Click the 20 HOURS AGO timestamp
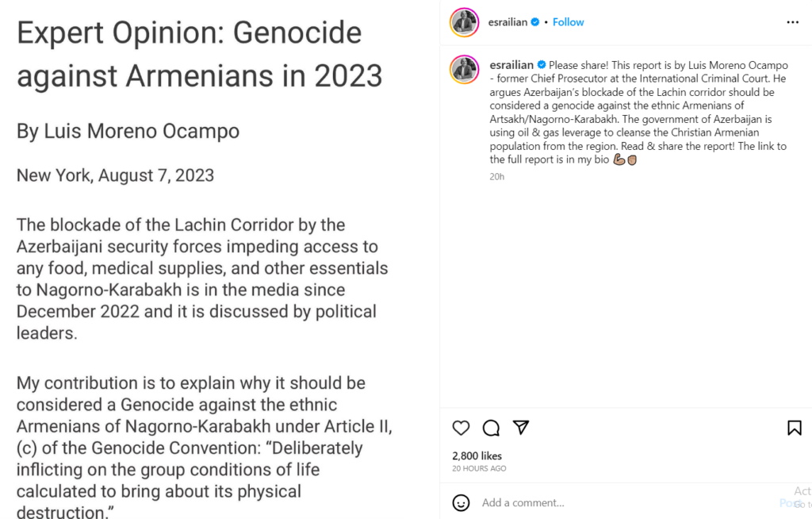This screenshot has height=519, width=812. pos(479,469)
